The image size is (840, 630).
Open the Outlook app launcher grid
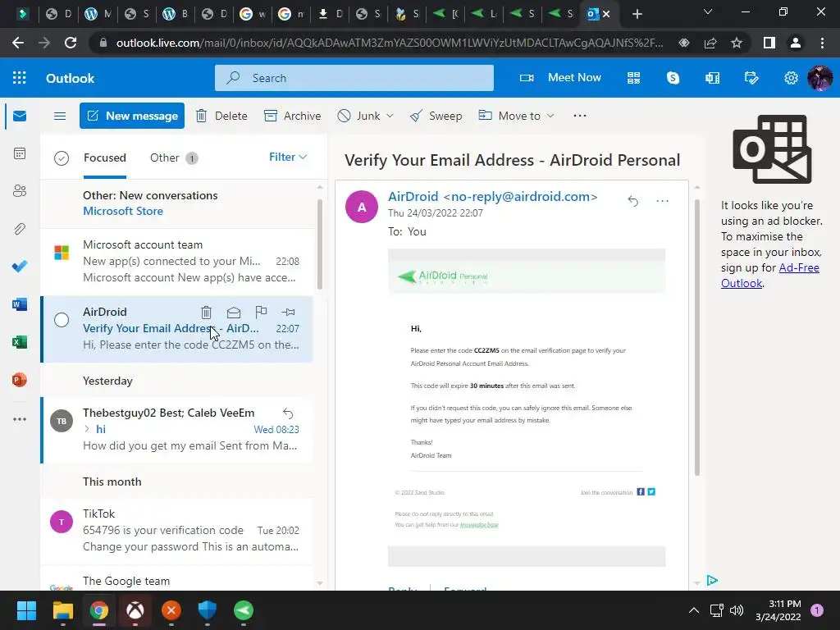pos(20,78)
